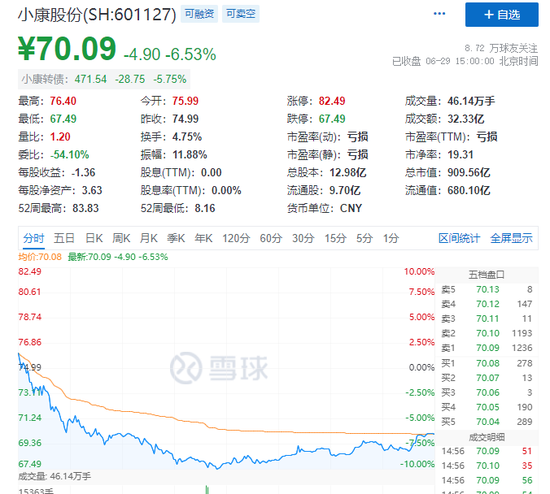Select the 卖1 order row at 70.09
This screenshot has height=494, width=550.
487,348
